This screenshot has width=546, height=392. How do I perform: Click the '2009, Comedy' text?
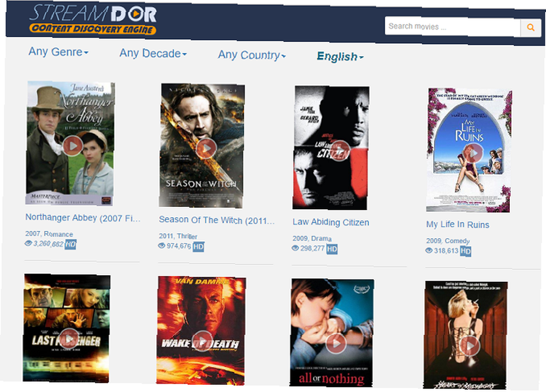click(x=448, y=241)
